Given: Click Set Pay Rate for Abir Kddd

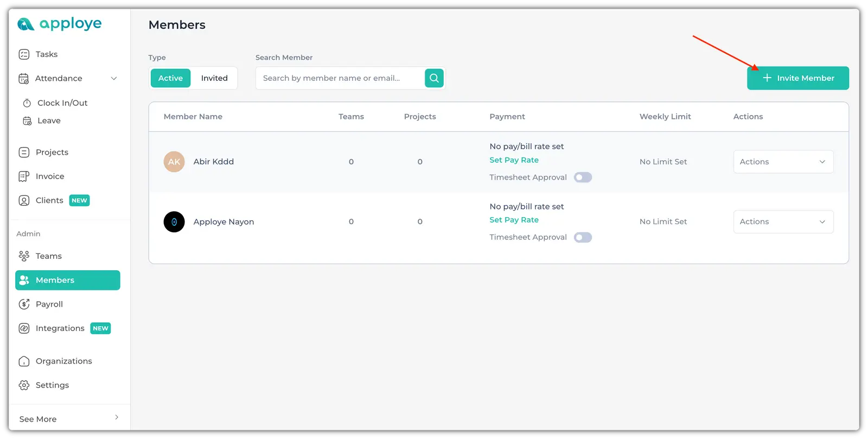Looking at the screenshot, I should click(x=514, y=160).
